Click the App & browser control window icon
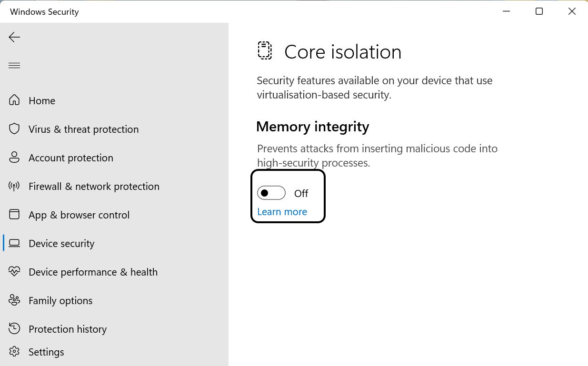588x366 pixels. 14,215
